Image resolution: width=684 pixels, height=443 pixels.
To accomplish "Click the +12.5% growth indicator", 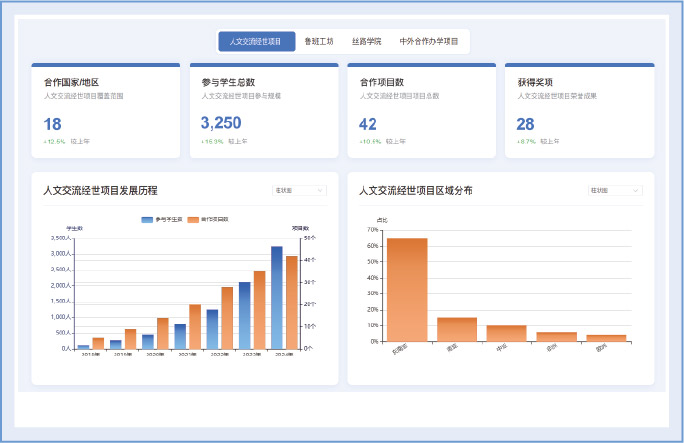I will 54,142.
